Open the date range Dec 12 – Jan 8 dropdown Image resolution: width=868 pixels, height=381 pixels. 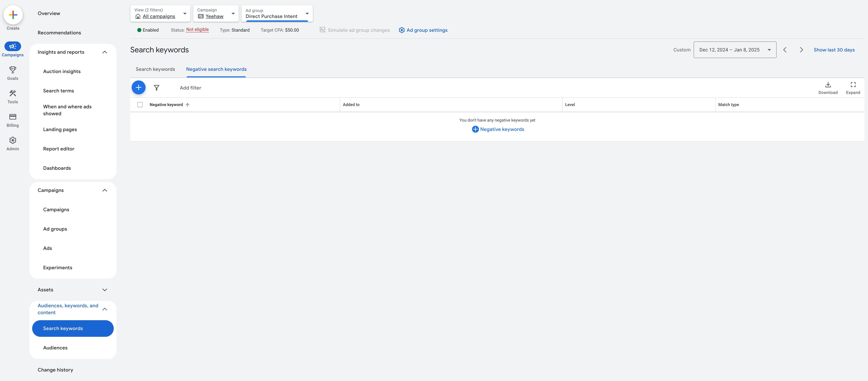tap(735, 50)
